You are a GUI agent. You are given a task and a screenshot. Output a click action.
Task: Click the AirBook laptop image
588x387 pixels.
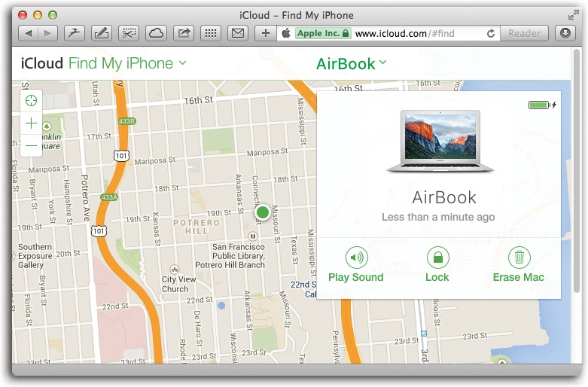coord(440,141)
